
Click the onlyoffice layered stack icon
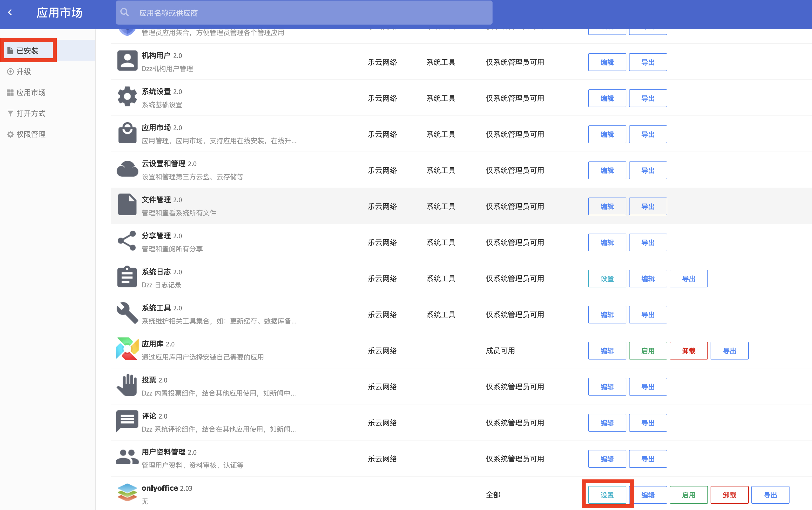[x=127, y=494]
